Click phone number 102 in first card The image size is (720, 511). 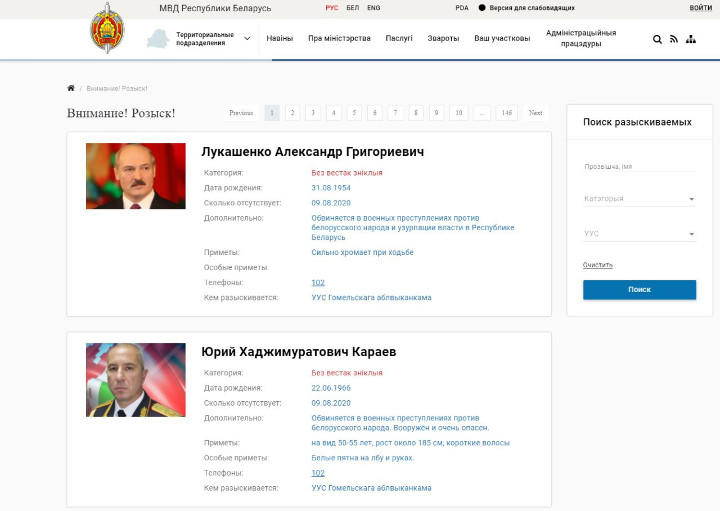(x=318, y=282)
